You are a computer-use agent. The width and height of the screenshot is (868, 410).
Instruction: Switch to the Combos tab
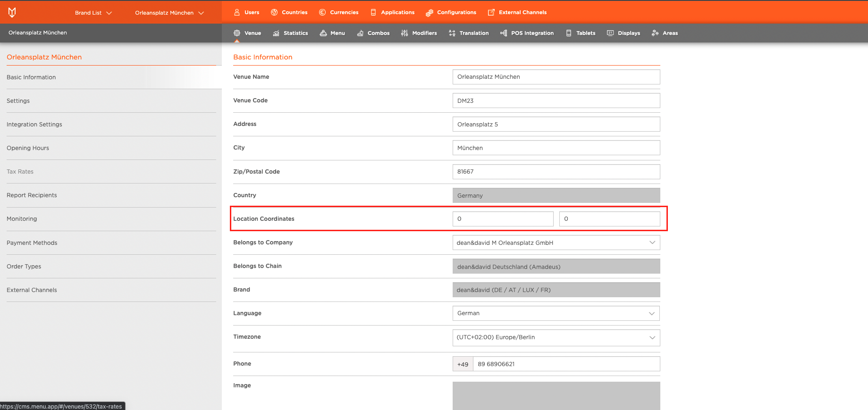373,33
